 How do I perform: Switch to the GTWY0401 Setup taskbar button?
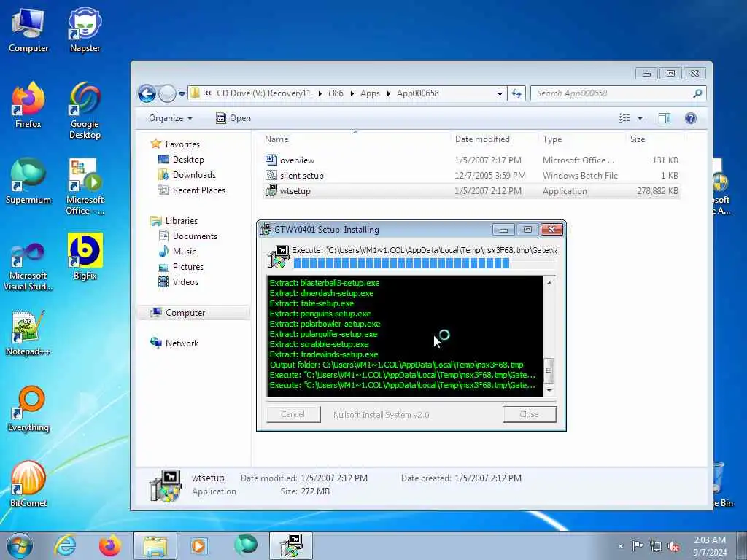[291, 545]
